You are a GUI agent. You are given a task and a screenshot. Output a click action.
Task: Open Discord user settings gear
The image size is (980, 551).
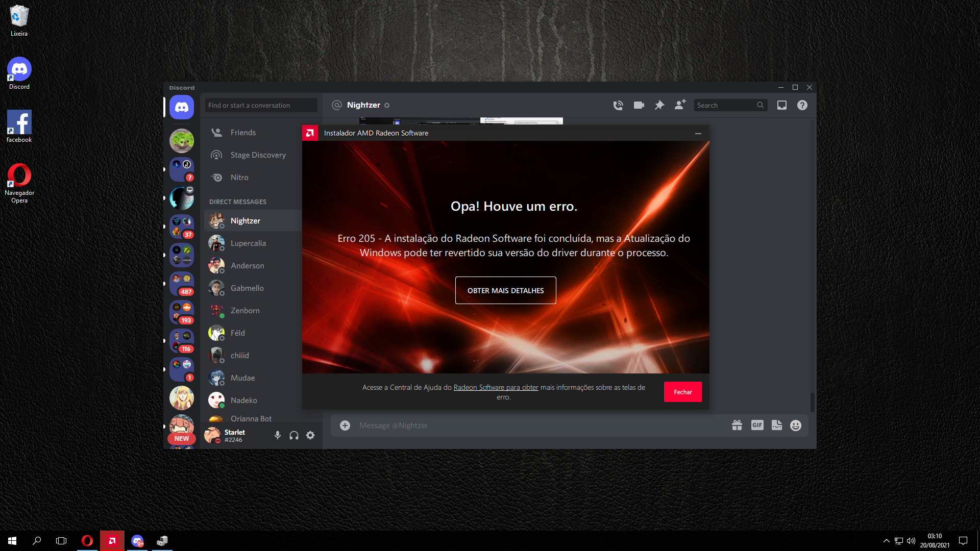coord(310,435)
